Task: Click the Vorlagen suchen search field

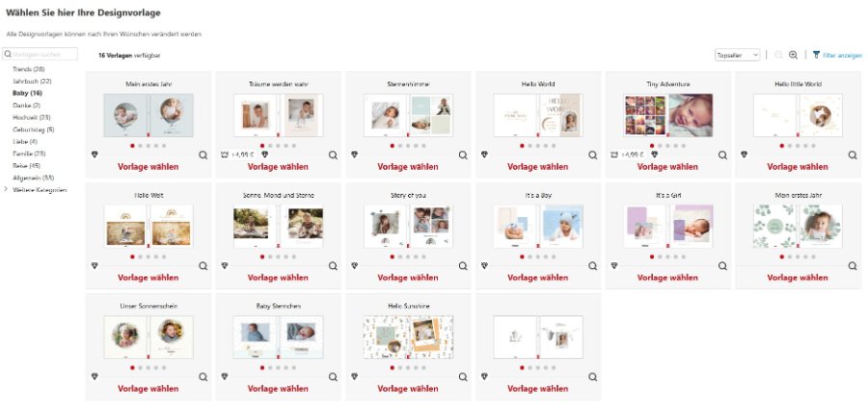Action: [41, 54]
